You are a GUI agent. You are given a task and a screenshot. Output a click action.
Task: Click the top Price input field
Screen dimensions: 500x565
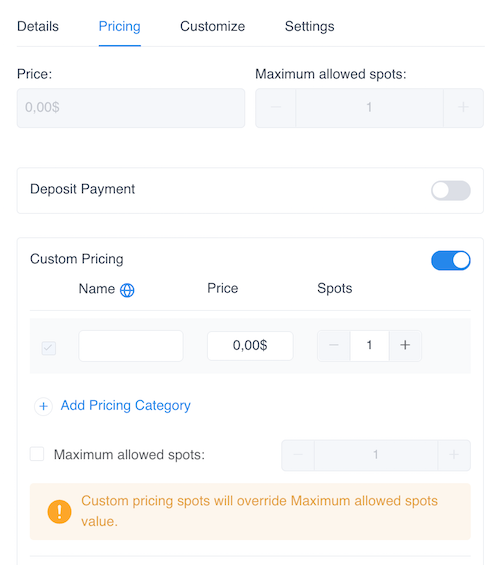[x=131, y=108]
